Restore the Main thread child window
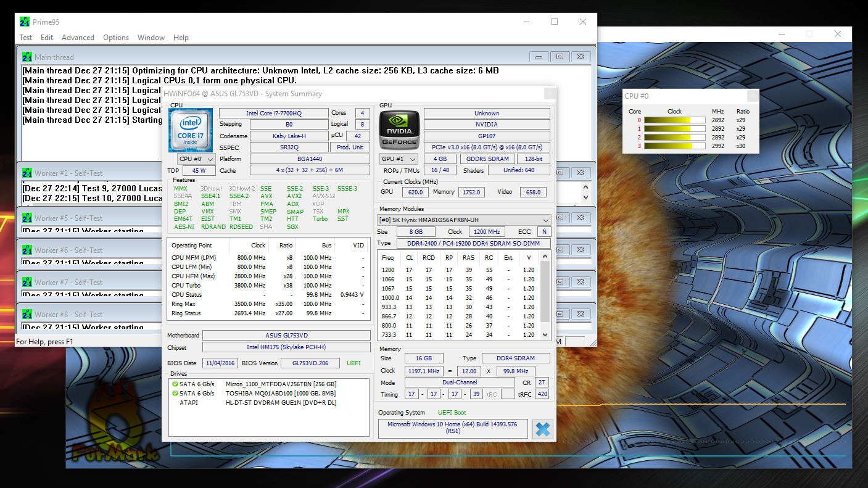The width and height of the screenshot is (868, 488). coord(560,57)
